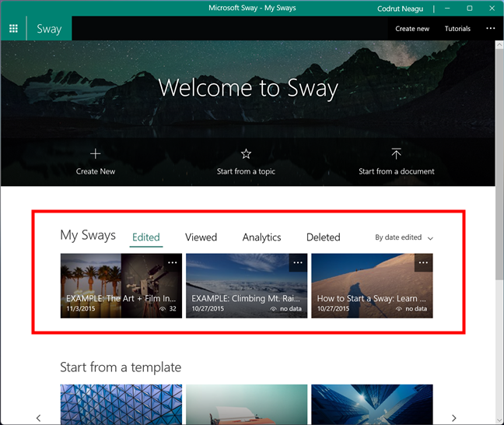Go to previous templates with left arrow

(x=39, y=418)
